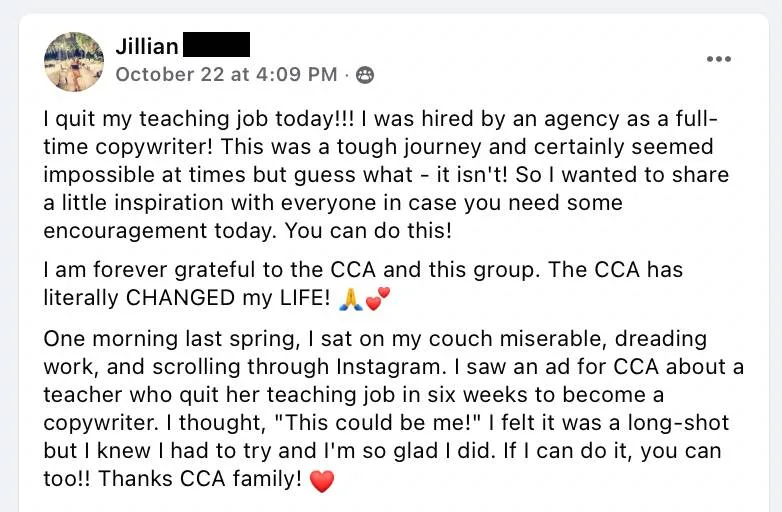The height and width of the screenshot is (512, 782).
Task: Open the post options three-dot menu
Action: click(x=719, y=59)
